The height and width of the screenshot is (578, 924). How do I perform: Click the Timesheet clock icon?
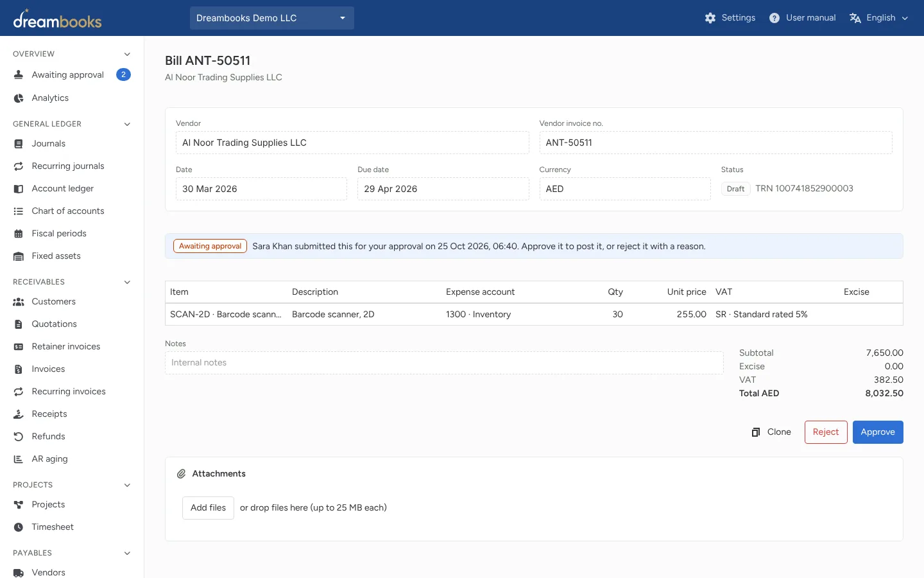pyautogui.click(x=19, y=527)
